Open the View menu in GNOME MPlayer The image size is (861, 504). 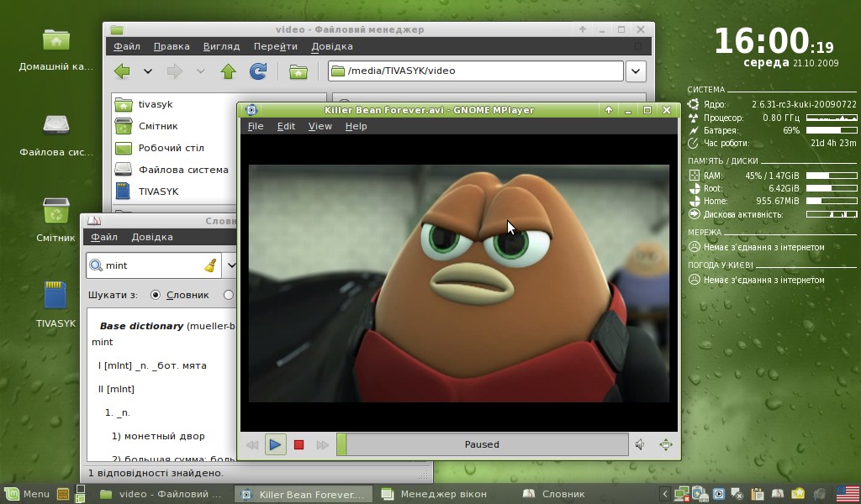click(x=320, y=126)
